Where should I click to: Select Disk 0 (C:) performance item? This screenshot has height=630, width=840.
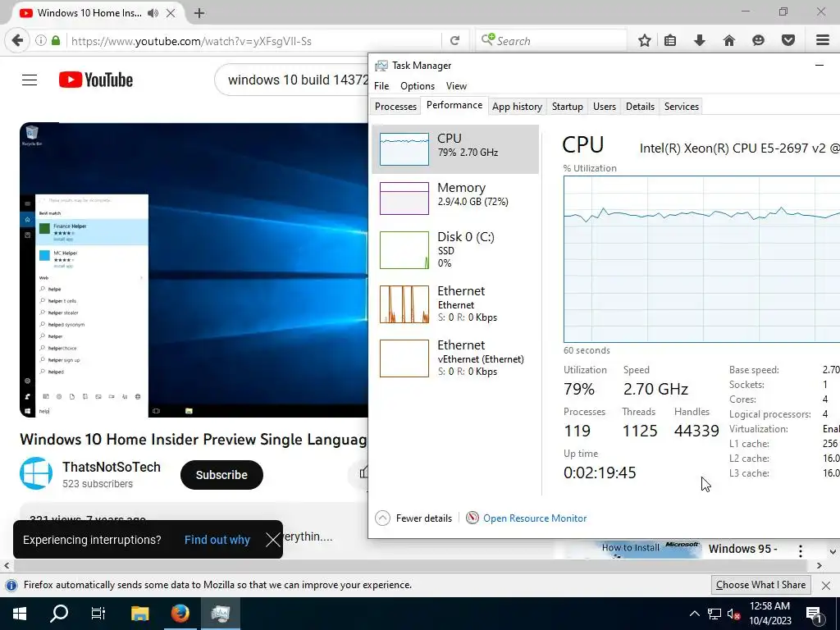455,249
